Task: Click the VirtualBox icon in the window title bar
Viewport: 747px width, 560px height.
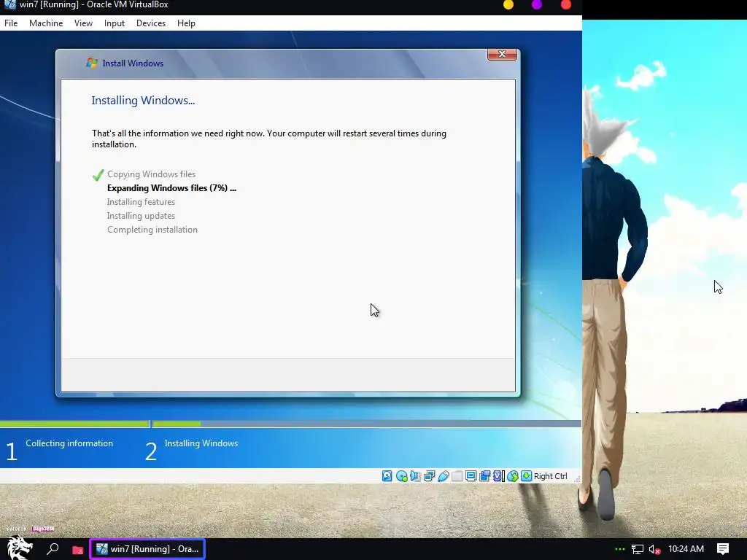Action: point(9,5)
